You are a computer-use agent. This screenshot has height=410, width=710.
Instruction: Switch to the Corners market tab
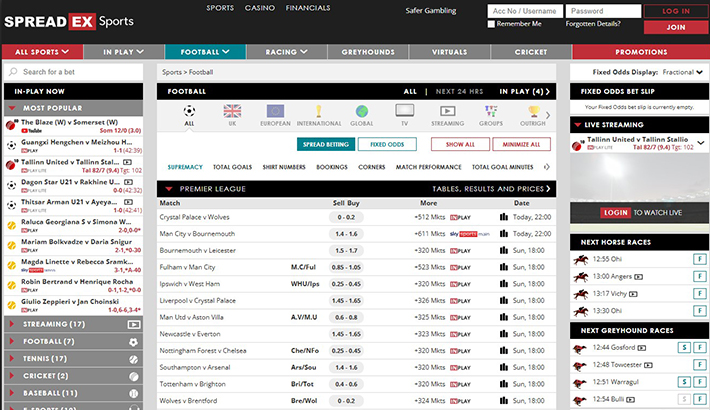coord(372,167)
